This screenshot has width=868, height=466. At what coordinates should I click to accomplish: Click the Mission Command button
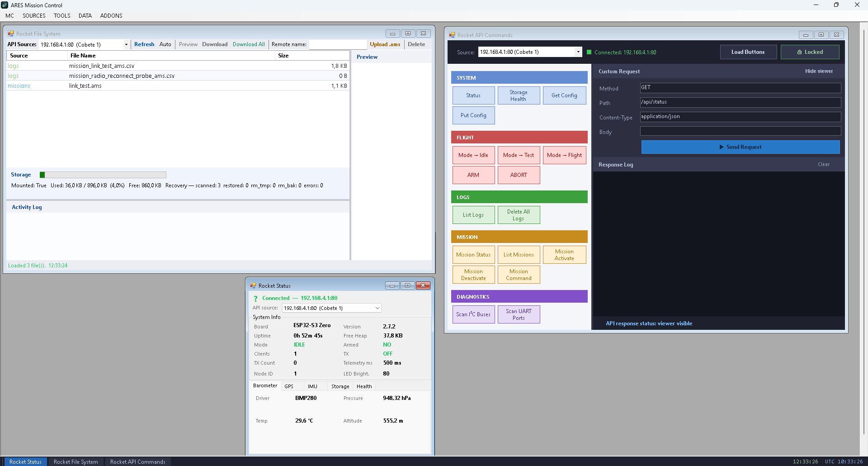(x=519, y=275)
